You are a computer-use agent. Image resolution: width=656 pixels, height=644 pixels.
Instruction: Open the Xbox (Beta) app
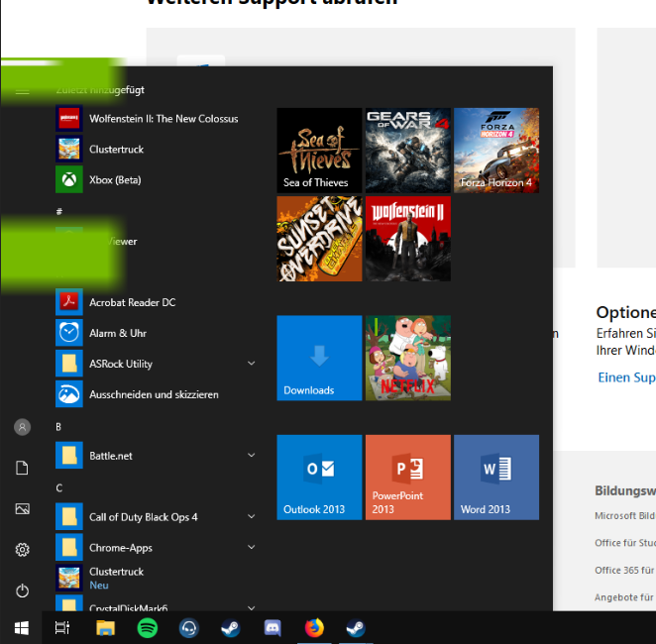pos(155,179)
